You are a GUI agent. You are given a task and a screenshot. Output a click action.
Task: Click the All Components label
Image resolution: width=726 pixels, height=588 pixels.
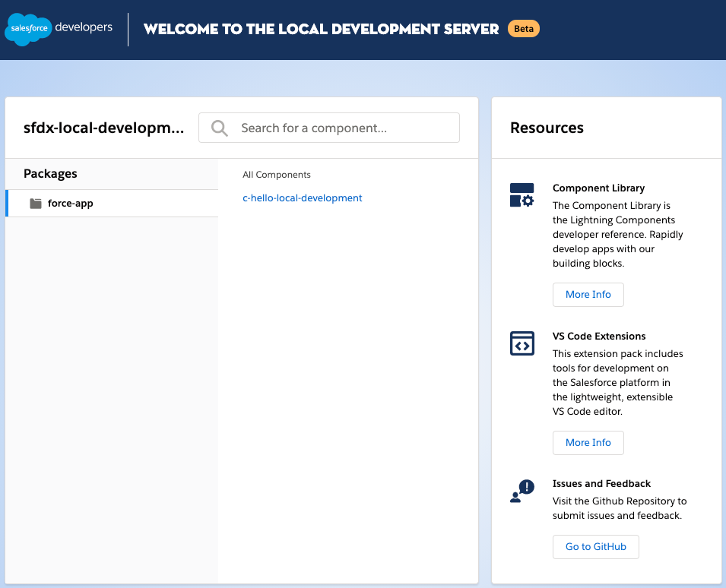[277, 175]
